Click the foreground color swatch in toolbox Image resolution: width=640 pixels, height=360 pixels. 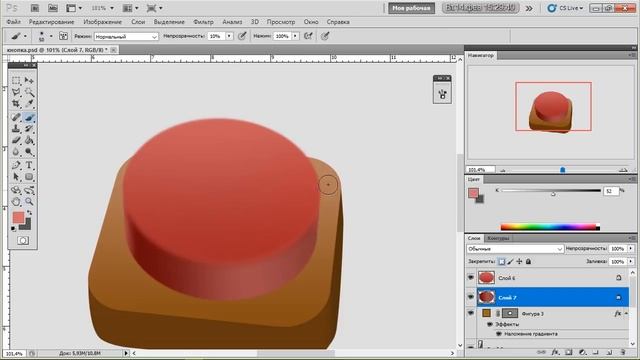18,218
